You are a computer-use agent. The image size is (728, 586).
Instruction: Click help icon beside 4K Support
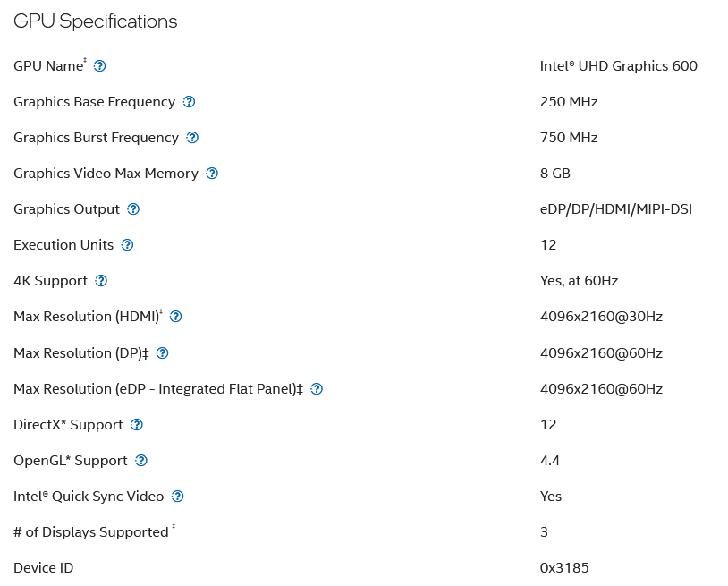[101, 281]
